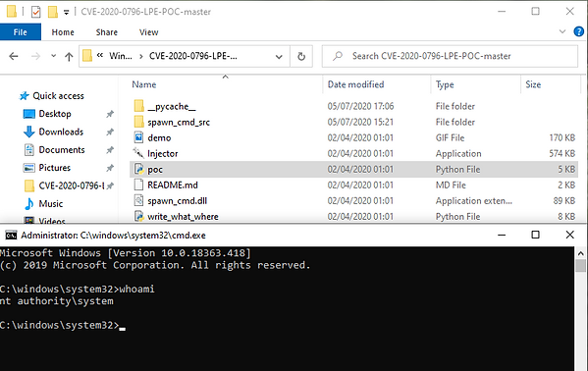Viewport: 588px width, 371px height.
Task: Open pinned CVE-2020-0796 folder in navigation pane
Action: tap(71, 185)
